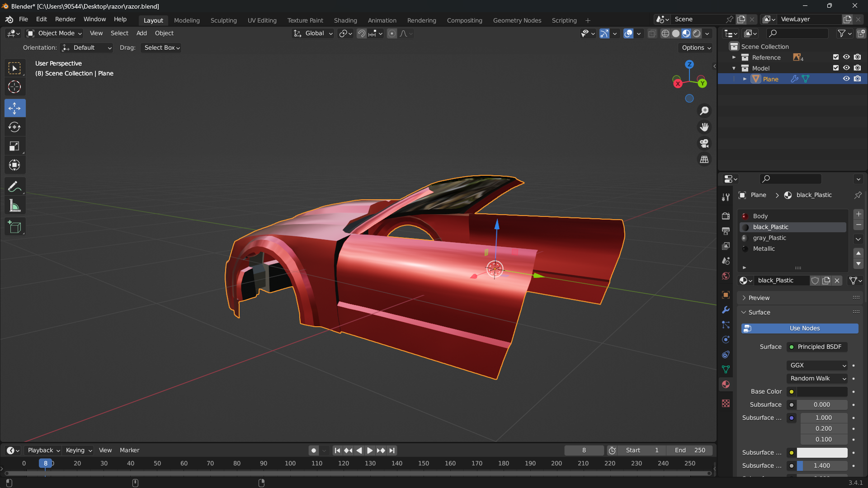Click the Base Color swatch
Image resolution: width=868 pixels, height=488 pixels.
(x=822, y=392)
